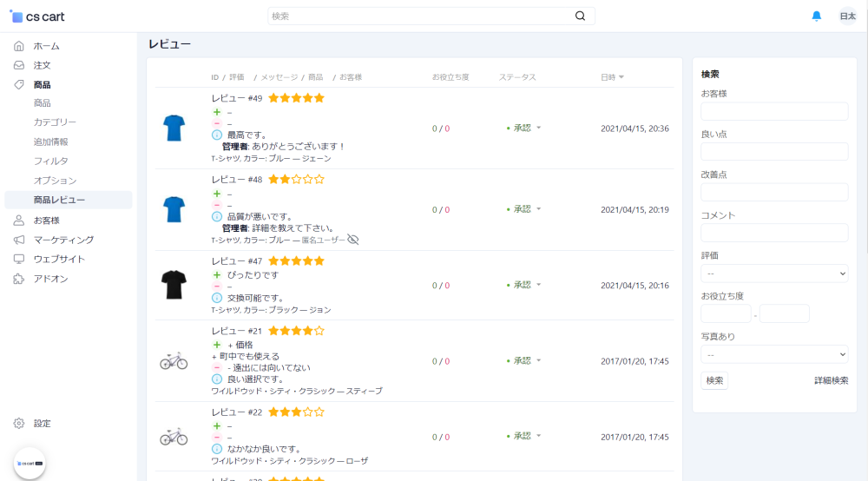The image size is (868, 481).
Task: Click the お客様 customer search input field
Action: pos(774,111)
